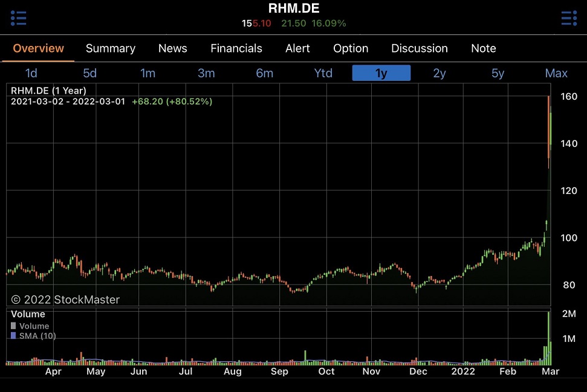Tap the Nov date axis label
The height and width of the screenshot is (392, 587).
click(x=371, y=371)
